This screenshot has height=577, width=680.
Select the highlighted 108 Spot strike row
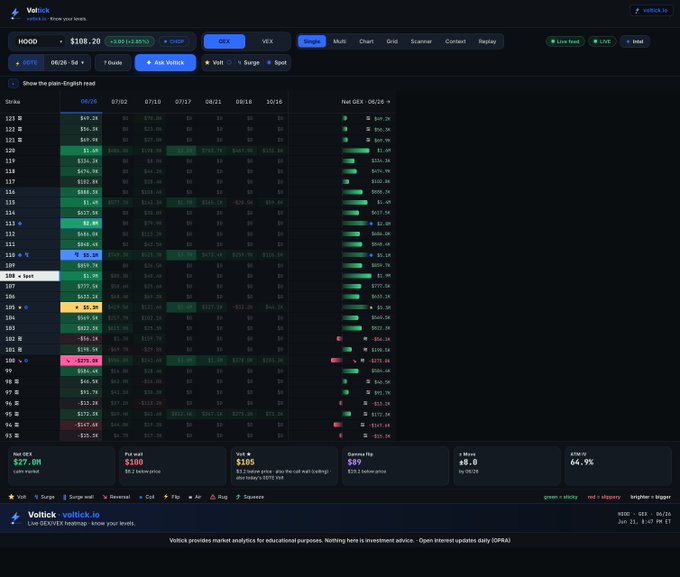click(x=29, y=276)
